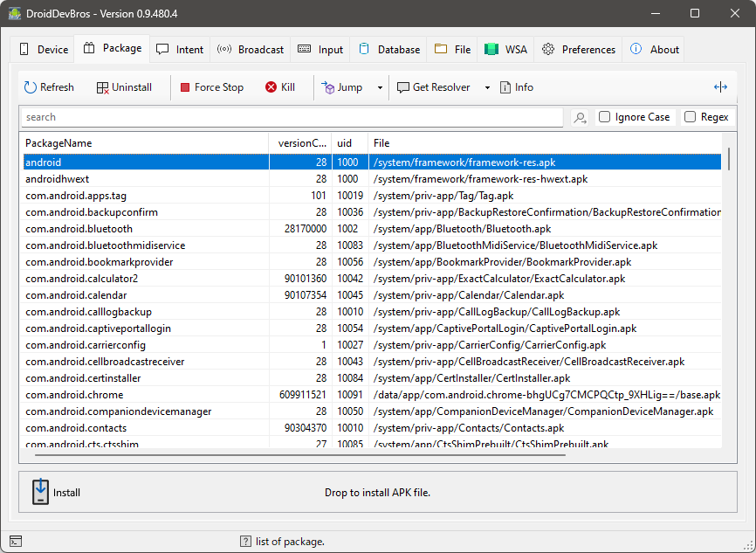The width and height of the screenshot is (756, 553).
Task: Click version code 609911521 cell
Action: pyautogui.click(x=303, y=395)
